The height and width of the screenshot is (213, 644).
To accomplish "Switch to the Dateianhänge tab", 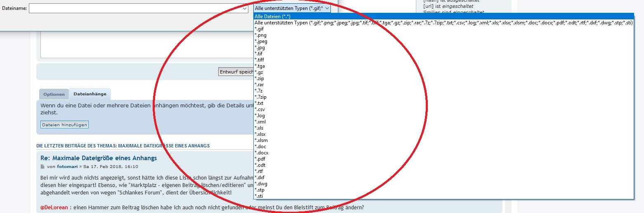I will tap(90, 94).
